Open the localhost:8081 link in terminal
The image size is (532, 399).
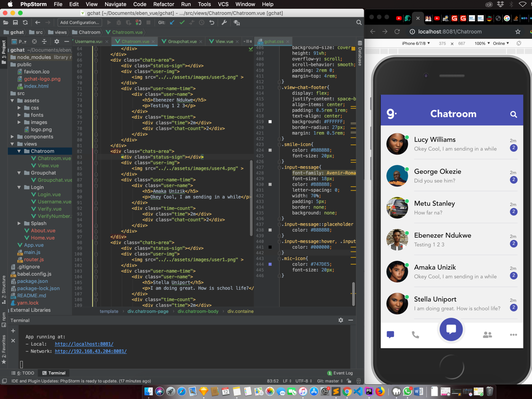pyautogui.click(x=84, y=344)
